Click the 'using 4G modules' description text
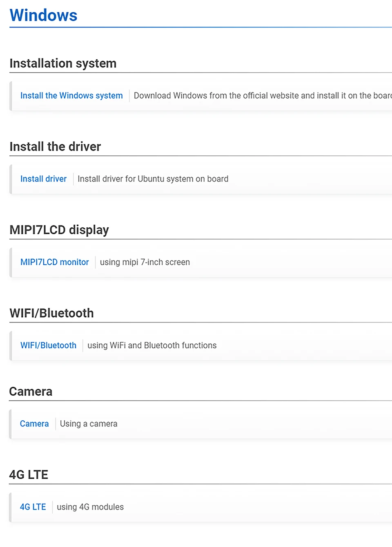392x547 pixels. click(x=90, y=507)
